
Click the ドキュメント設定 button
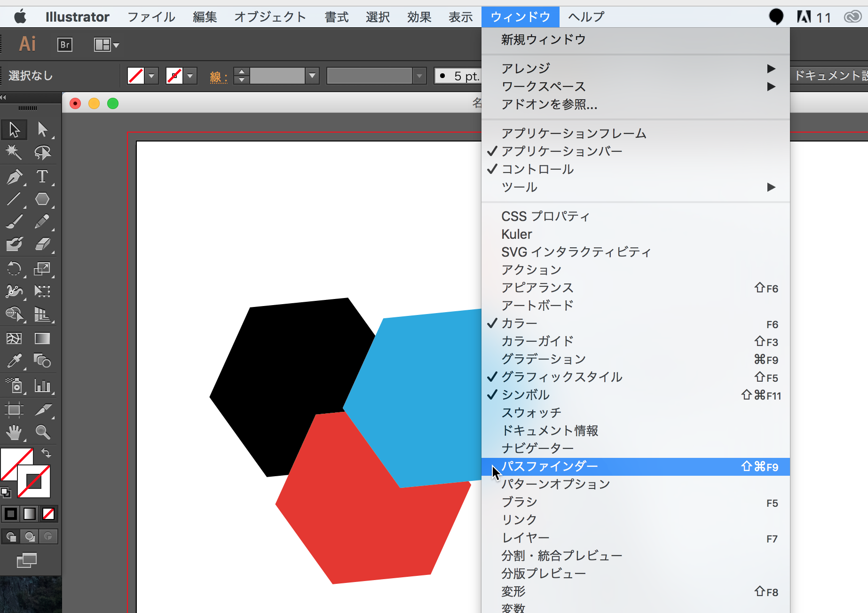coord(830,76)
